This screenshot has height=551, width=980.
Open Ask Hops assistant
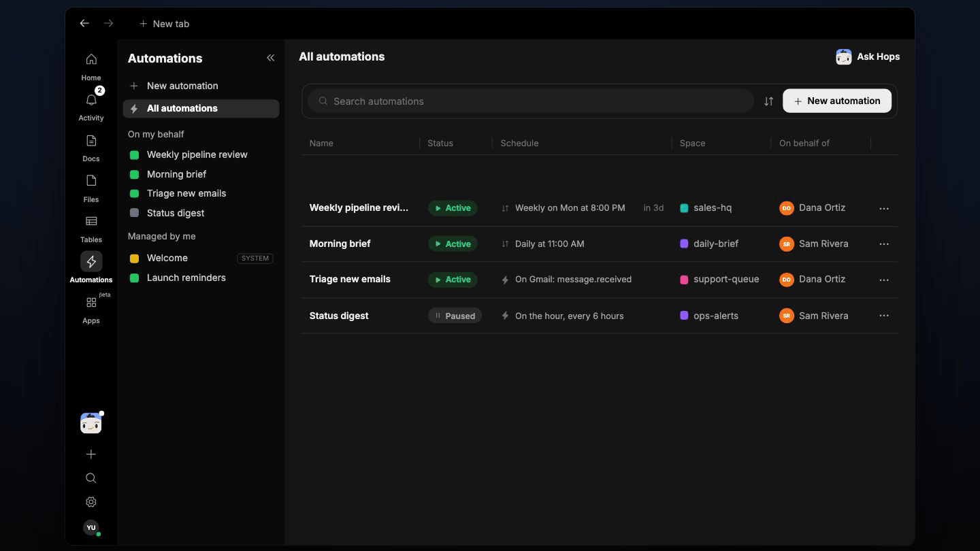[x=868, y=56]
